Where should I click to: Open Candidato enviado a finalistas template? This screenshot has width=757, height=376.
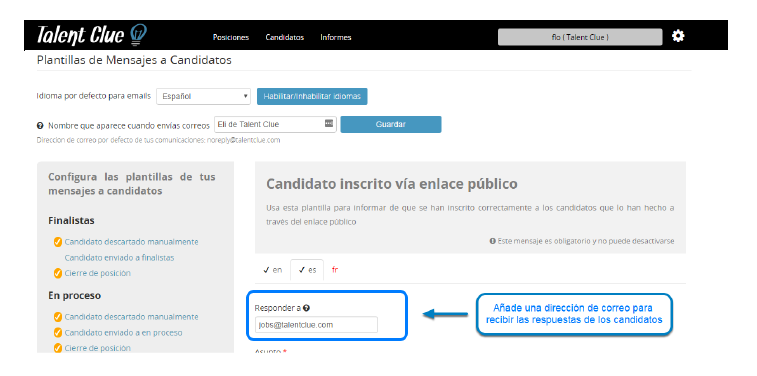pyautogui.click(x=119, y=258)
